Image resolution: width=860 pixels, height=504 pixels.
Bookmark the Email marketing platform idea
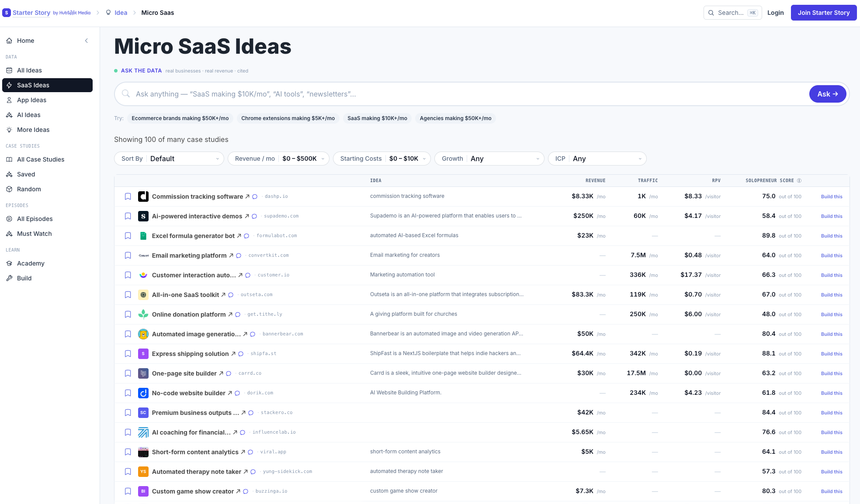point(128,255)
